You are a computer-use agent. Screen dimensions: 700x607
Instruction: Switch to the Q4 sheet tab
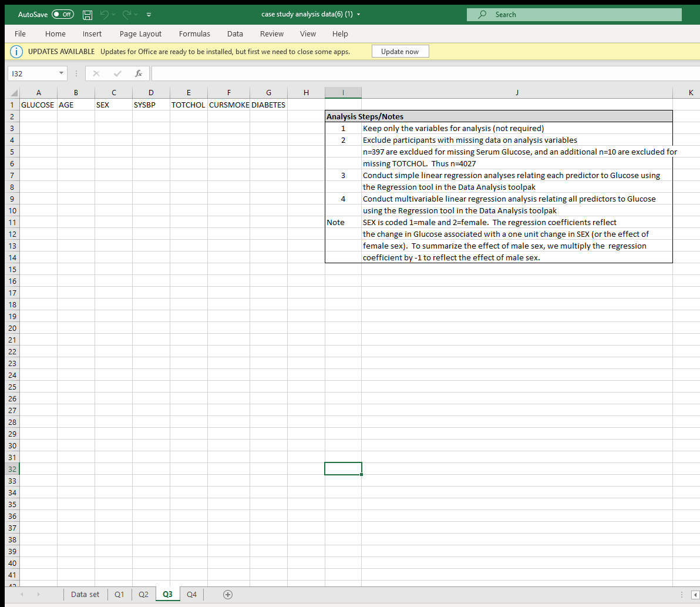click(191, 595)
